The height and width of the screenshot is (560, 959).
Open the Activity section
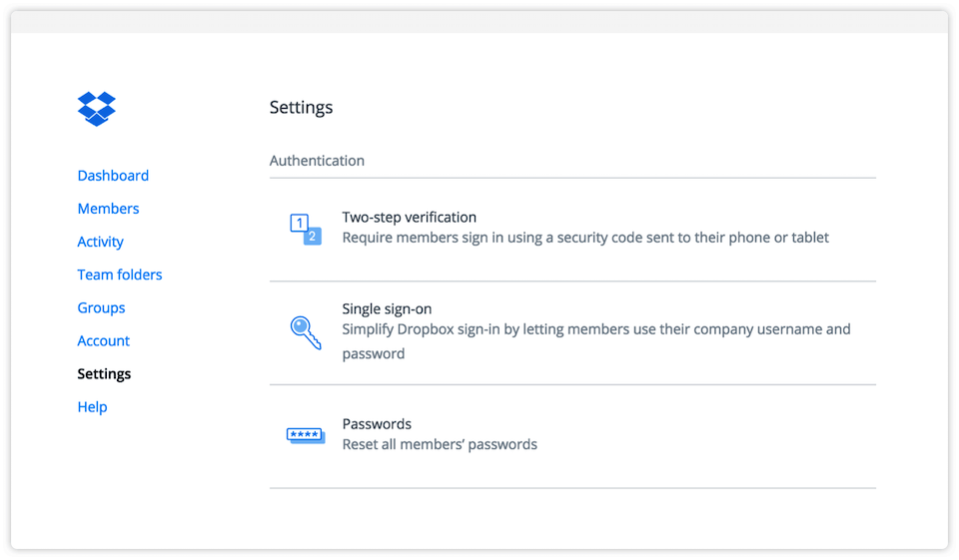(x=100, y=242)
